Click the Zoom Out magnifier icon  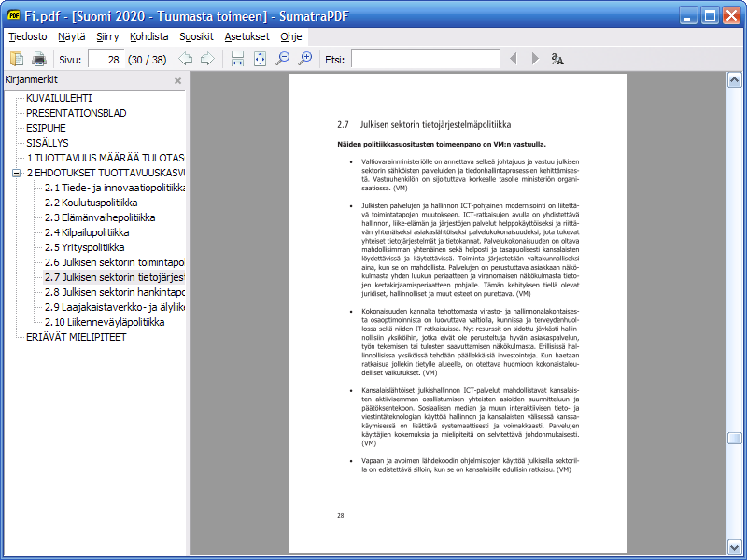coord(283,59)
